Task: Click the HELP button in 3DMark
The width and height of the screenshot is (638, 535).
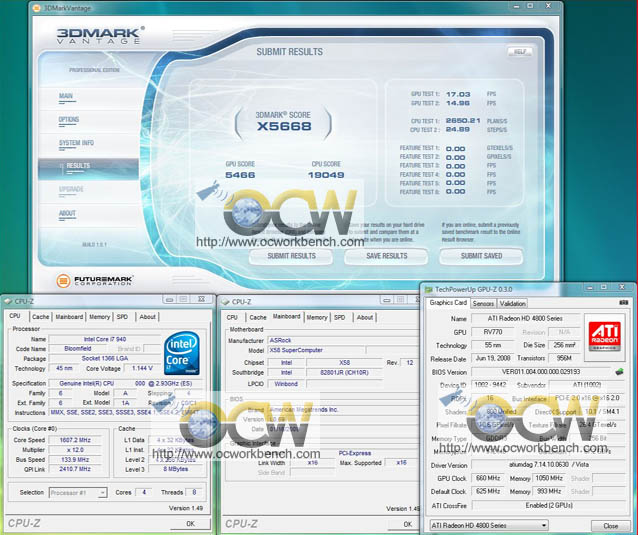Action: pos(520,52)
